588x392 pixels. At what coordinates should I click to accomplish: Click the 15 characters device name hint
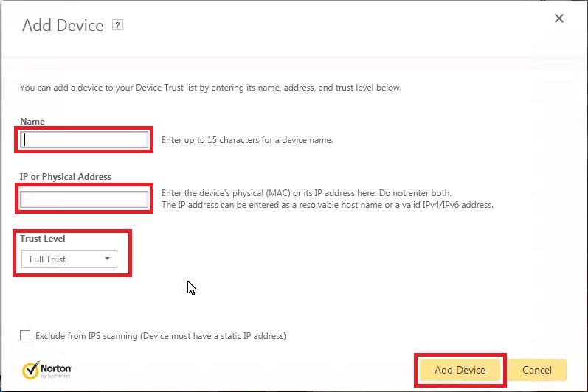[247, 140]
